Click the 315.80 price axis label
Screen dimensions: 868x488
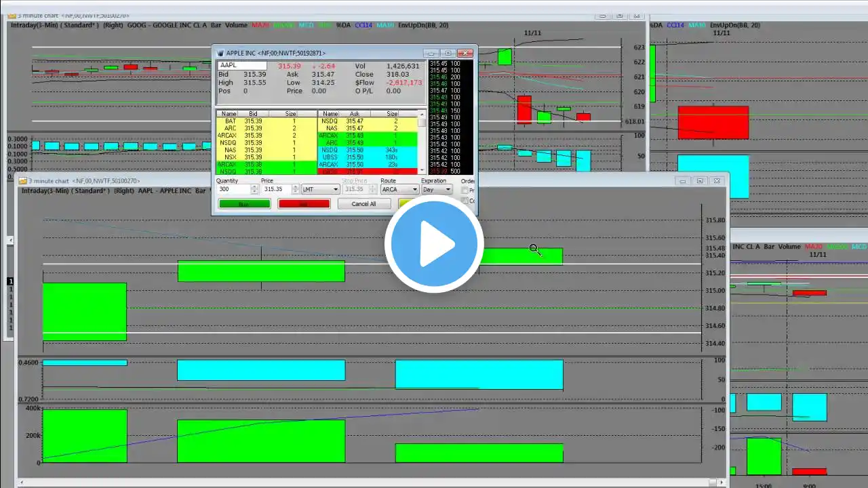coord(715,220)
